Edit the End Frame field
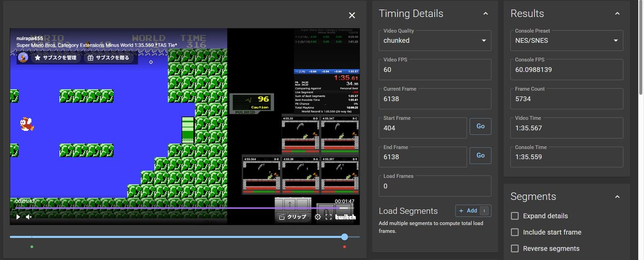644x260 pixels. point(423,157)
